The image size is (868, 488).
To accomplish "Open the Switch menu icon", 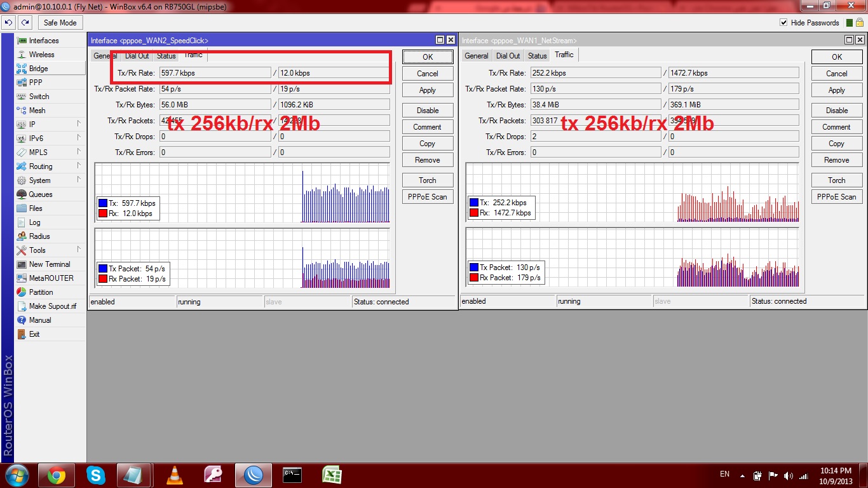I will pyautogui.click(x=22, y=97).
